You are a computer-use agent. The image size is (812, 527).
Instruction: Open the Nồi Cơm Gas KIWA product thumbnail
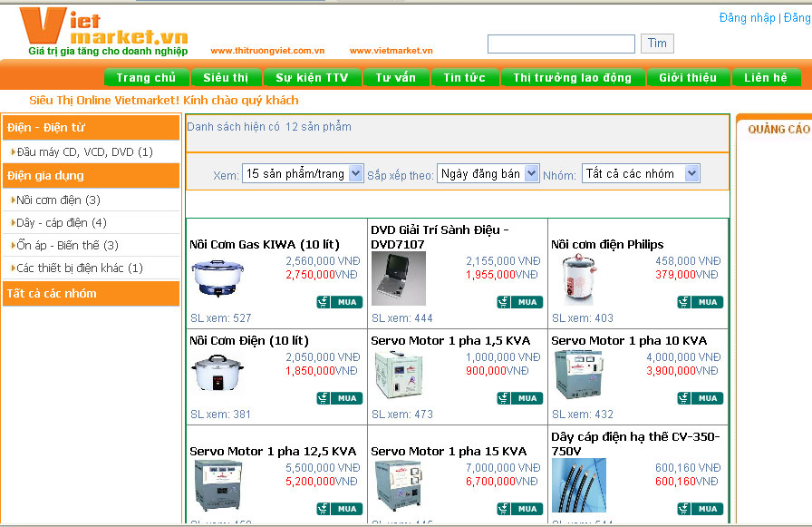pyautogui.click(x=218, y=278)
